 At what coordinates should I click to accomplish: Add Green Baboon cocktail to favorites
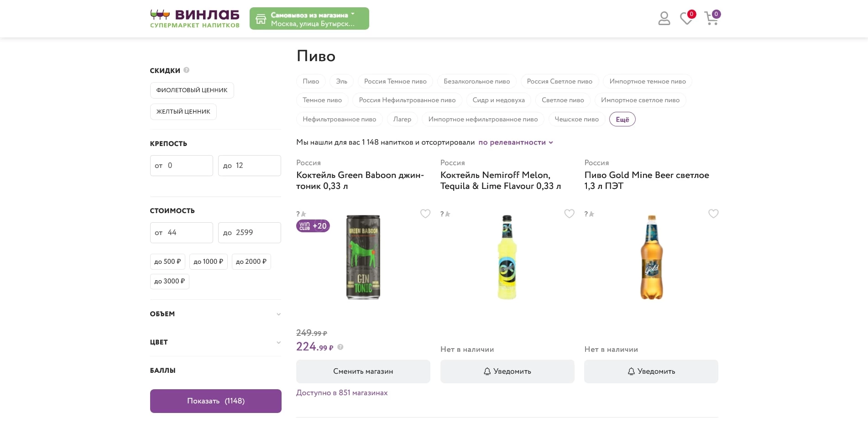tap(425, 214)
